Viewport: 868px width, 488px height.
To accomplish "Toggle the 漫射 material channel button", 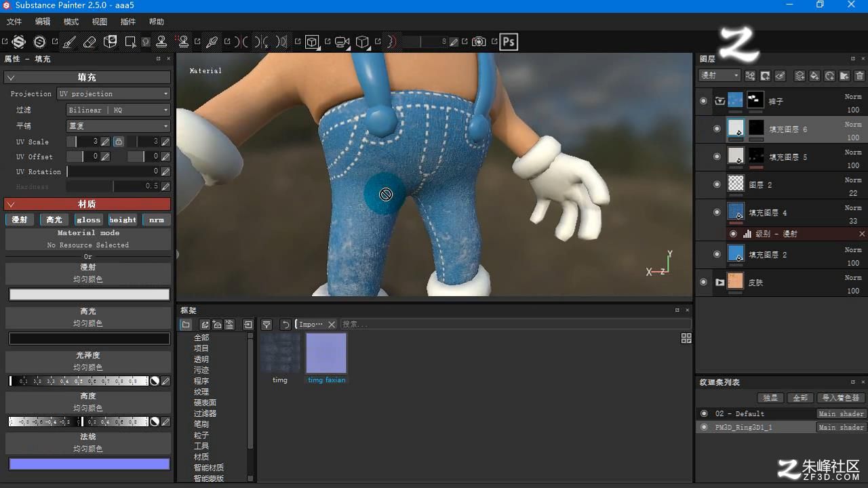I will pos(20,220).
